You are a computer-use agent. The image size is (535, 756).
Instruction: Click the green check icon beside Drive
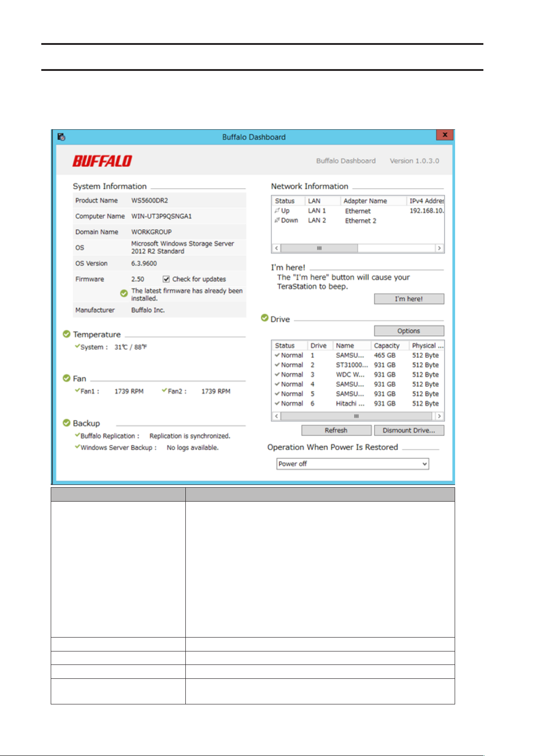tap(265, 318)
